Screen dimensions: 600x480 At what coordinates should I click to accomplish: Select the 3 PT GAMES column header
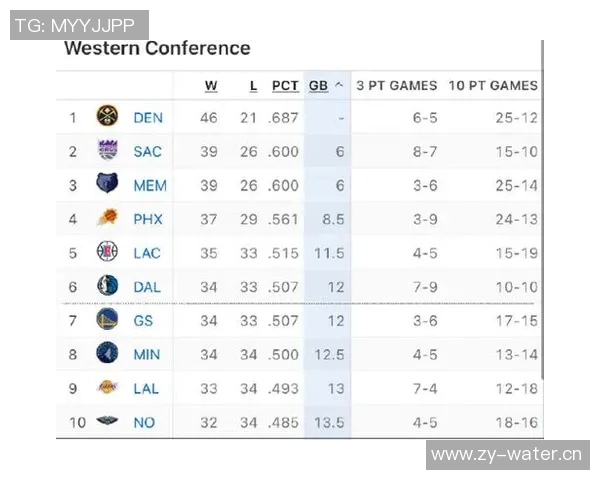point(397,86)
